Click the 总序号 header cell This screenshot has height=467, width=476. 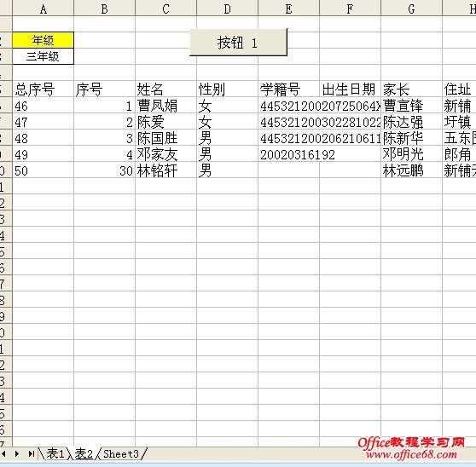[44, 89]
